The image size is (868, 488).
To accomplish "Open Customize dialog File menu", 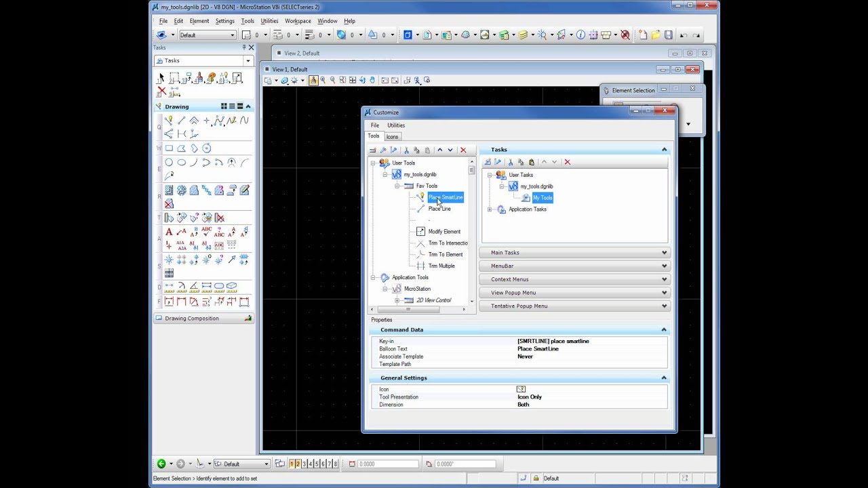I will pyautogui.click(x=374, y=125).
